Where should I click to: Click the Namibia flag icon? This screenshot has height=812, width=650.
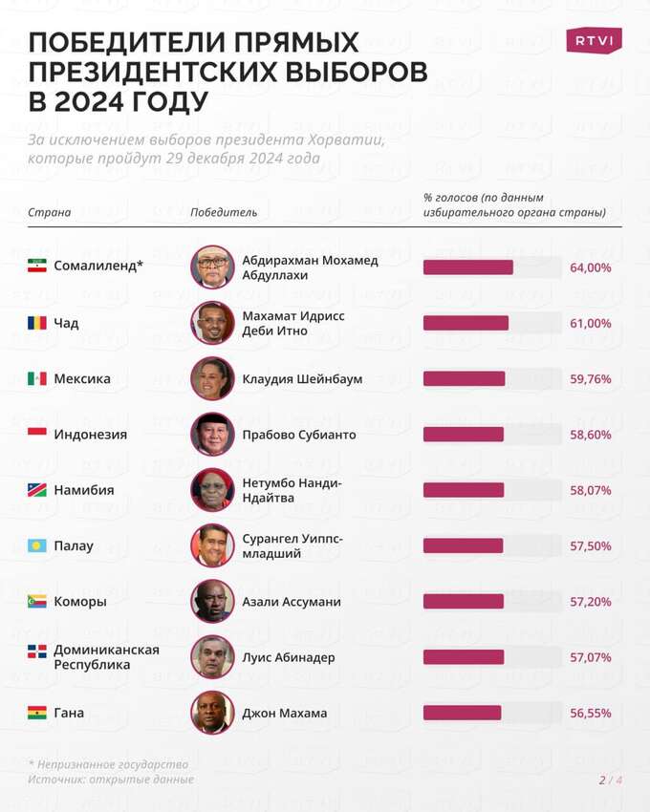pyautogui.click(x=37, y=490)
